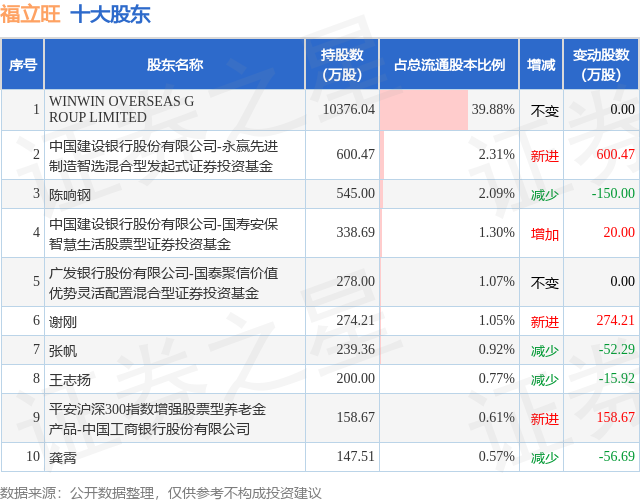This screenshot has width=640, height=502.
Task: Select the 股东名称 column header
Action: click(175, 64)
